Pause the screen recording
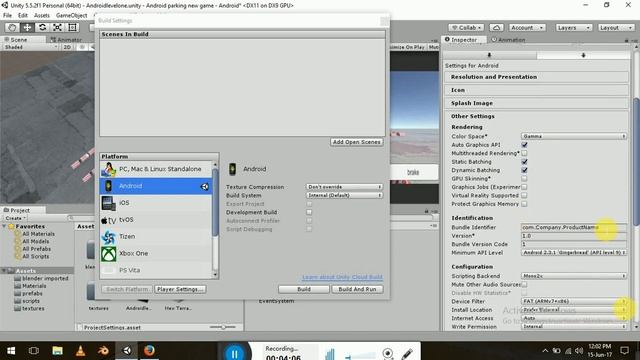This screenshot has height=360, width=640. [x=234, y=353]
